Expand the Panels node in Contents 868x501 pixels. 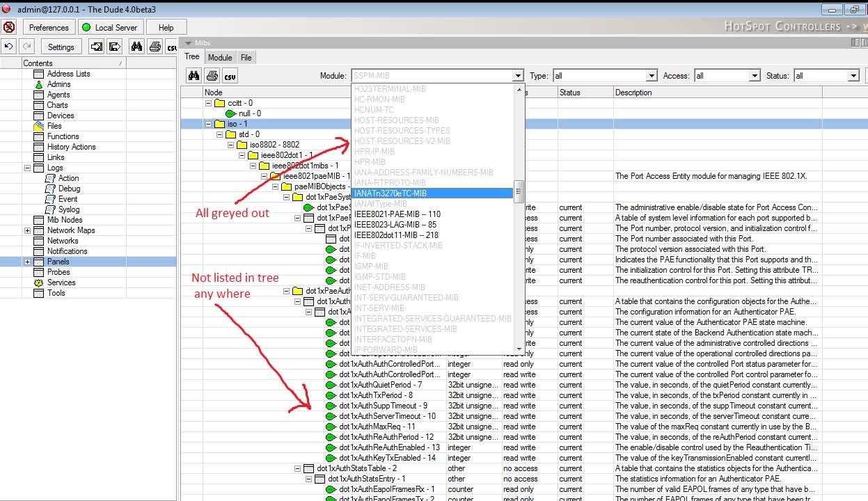(27, 262)
